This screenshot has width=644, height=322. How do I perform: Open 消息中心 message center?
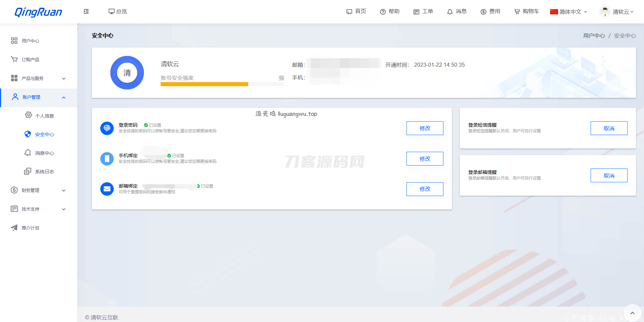click(x=44, y=153)
